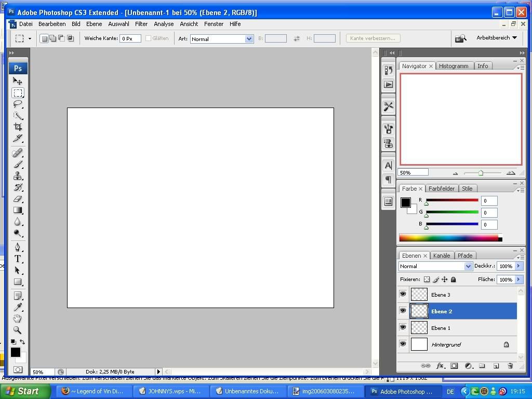Screen dimensions: 532x399
Task: Hide layer Ebene 2
Action: 403,311
